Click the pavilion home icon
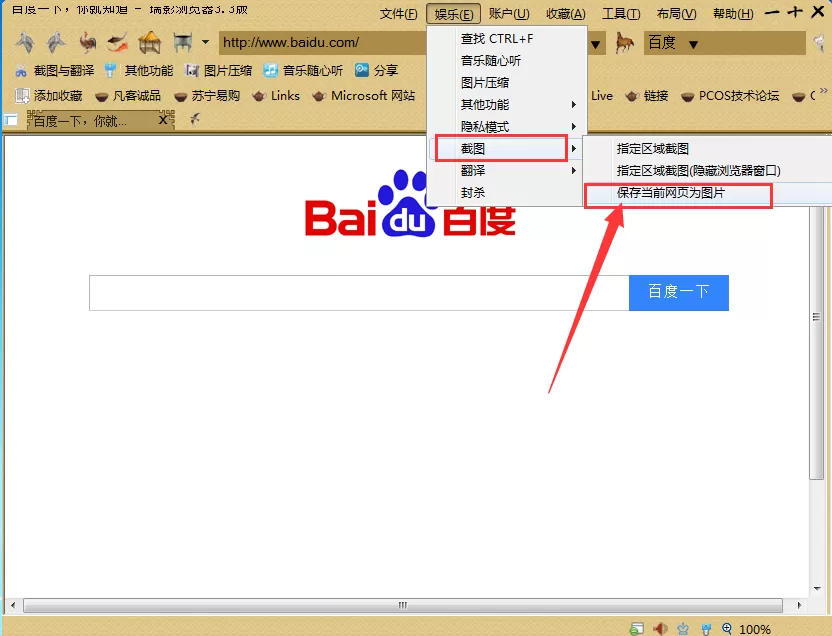This screenshot has width=832, height=636. click(x=150, y=42)
